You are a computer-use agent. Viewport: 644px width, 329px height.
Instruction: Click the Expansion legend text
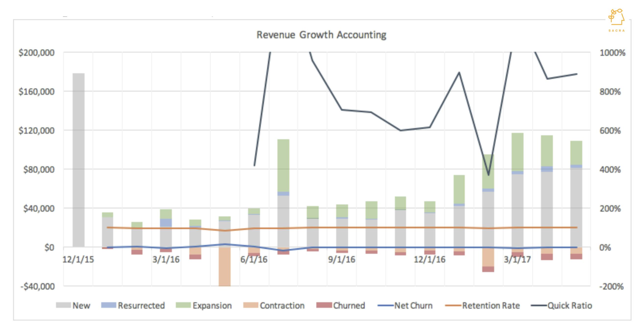point(212,305)
